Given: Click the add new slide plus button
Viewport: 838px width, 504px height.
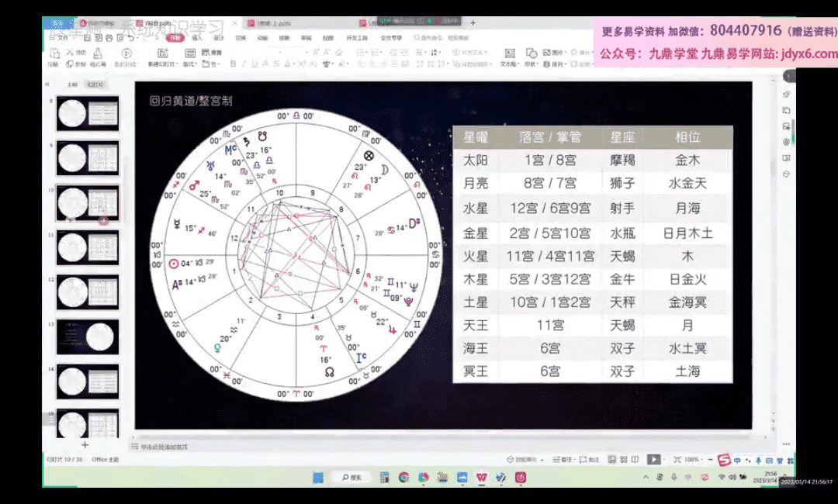Looking at the screenshot, I should pos(85,445).
